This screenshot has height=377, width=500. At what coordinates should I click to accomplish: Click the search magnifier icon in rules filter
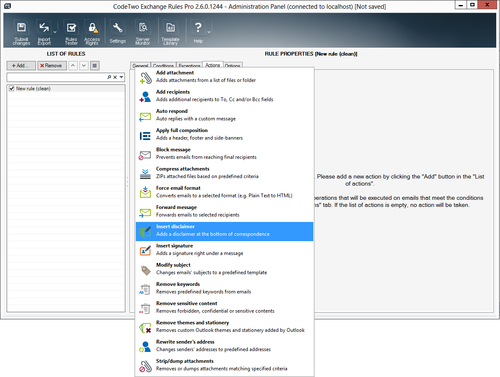tap(109, 77)
